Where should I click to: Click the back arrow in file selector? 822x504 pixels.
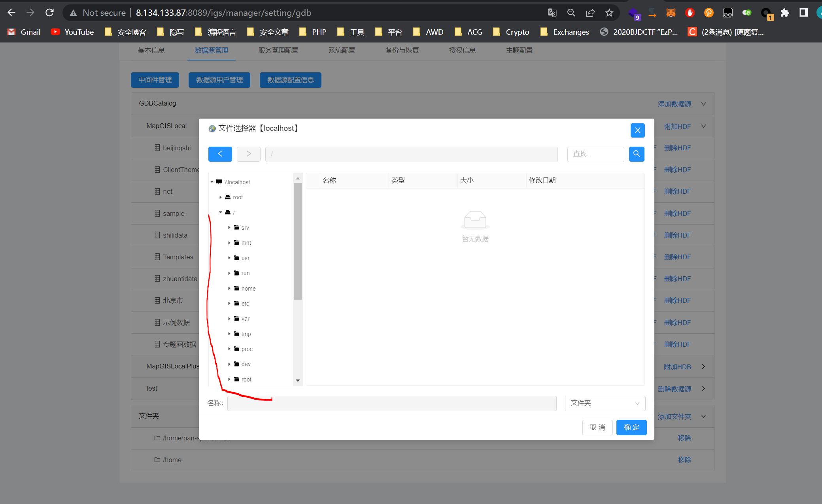point(220,154)
